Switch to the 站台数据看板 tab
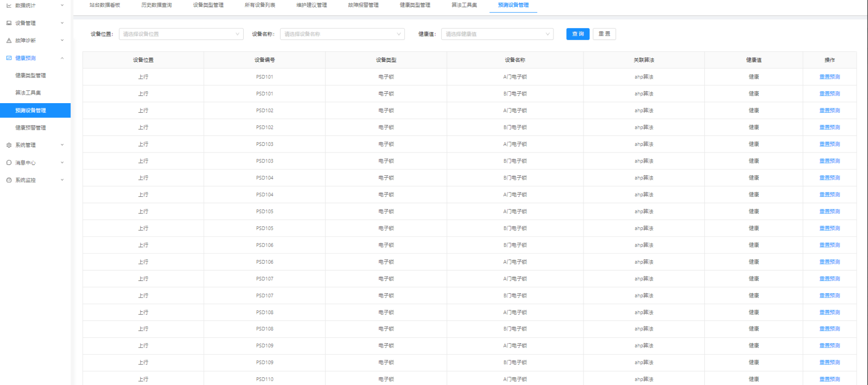 105,5
